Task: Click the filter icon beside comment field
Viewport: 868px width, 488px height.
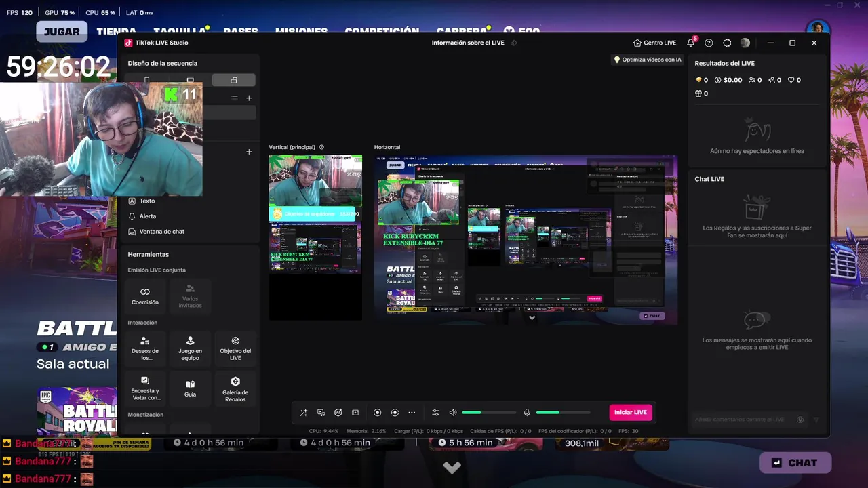Action: tap(816, 420)
